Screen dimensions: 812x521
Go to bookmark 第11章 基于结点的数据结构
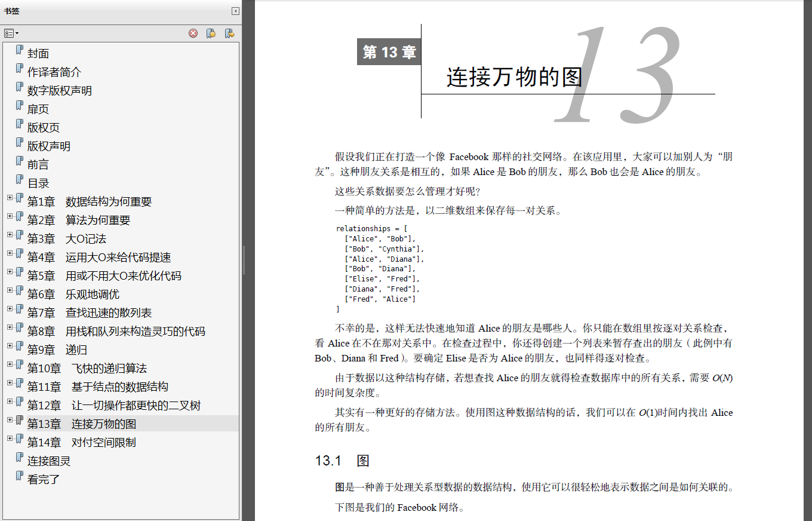pos(98,387)
